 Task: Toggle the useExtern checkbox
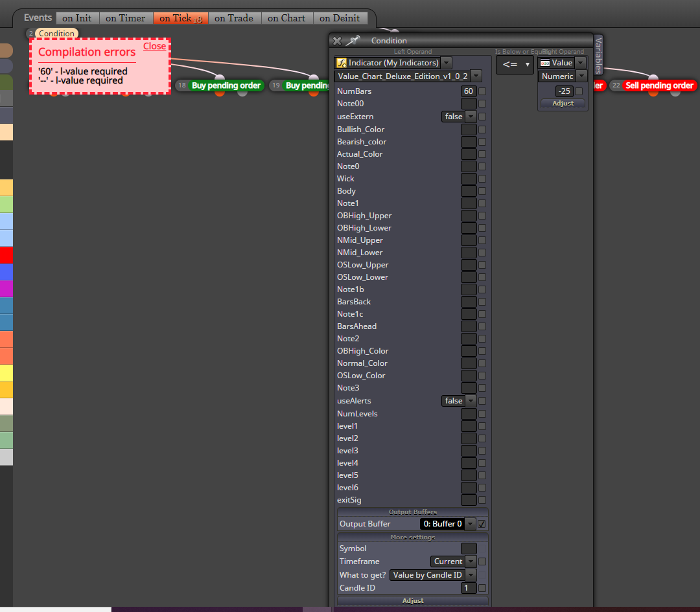[x=482, y=117]
